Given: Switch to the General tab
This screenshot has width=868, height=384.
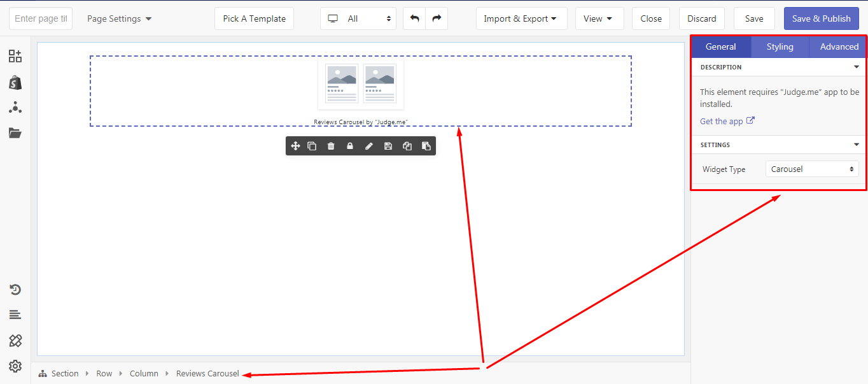Looking at the screenshot, I should pyautogui.click(x=721, y=46).
